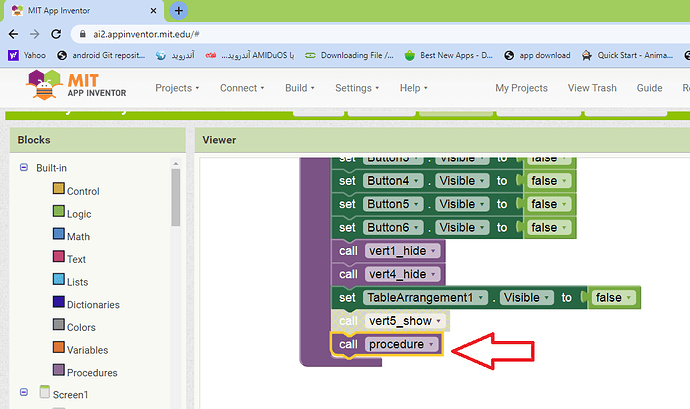Viewport: 690px width, 409px height.
Task: Select the Logic blocks color icon
Action: point(58,212)
